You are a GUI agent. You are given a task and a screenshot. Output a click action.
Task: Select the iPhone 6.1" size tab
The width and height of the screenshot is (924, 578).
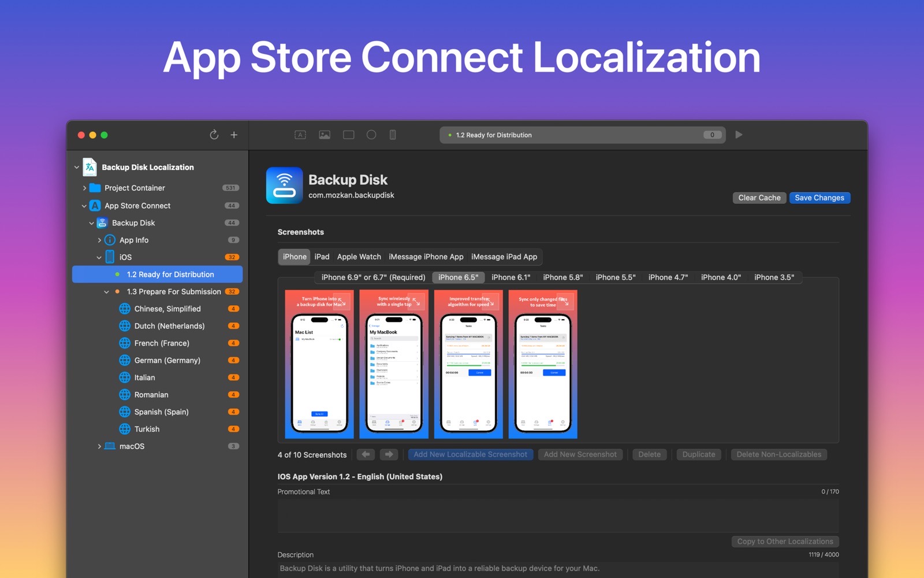pyautogui.click(x=511, y=277)
